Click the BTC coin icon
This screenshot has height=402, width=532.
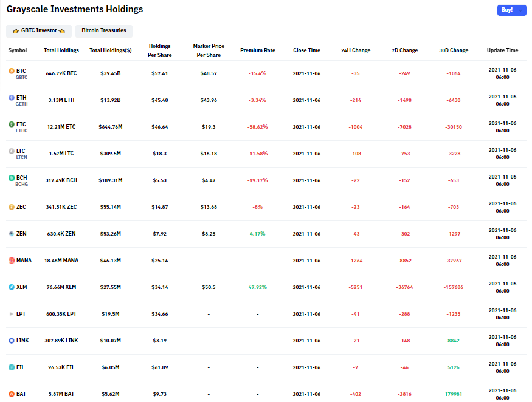12,71
